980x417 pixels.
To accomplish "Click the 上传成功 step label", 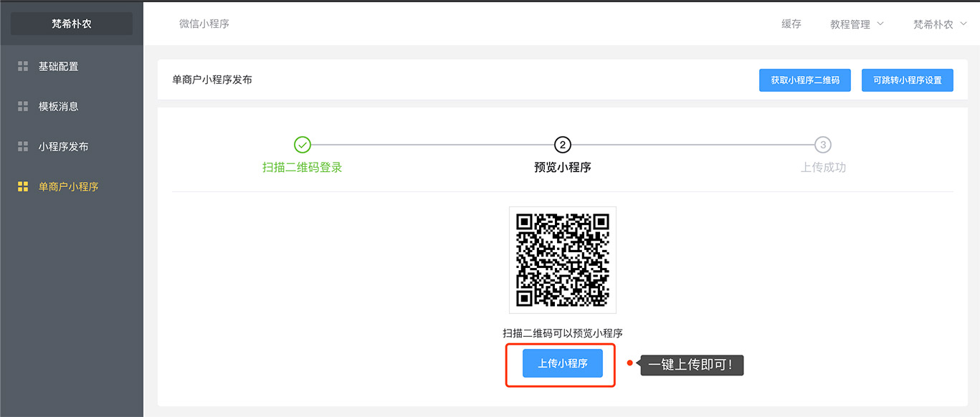I will (823, 168).
